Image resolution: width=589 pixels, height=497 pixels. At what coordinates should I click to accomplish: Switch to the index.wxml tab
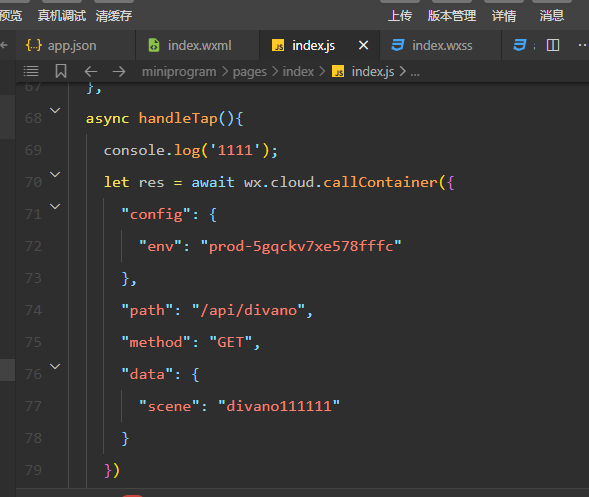coord(190,45)
